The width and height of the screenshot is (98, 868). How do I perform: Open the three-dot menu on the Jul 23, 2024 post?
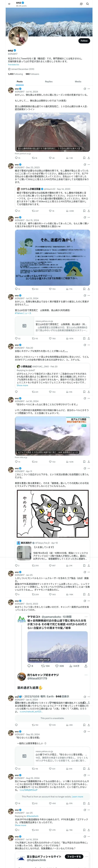click(89, 296)
